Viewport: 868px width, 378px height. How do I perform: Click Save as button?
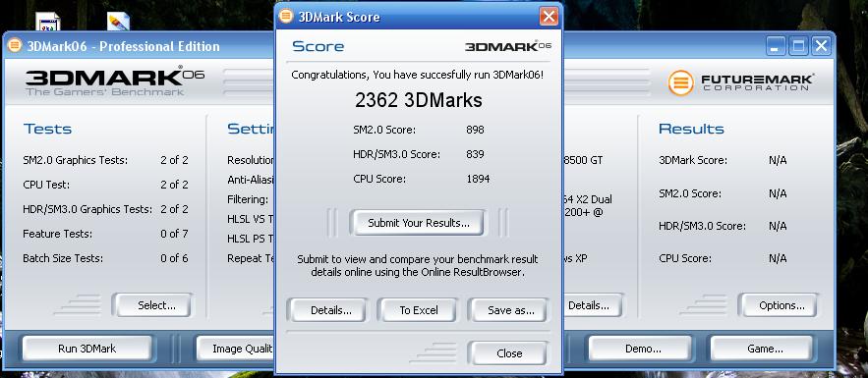[510, 310]
